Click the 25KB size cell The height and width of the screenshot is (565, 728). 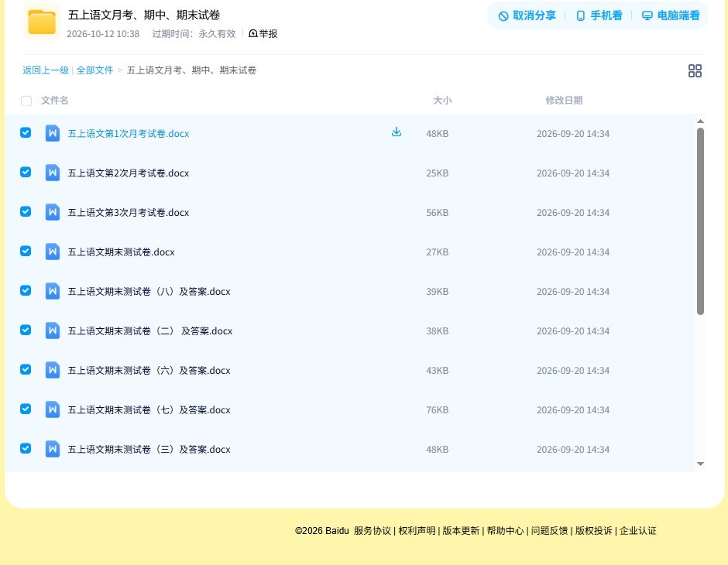point(438,173)
